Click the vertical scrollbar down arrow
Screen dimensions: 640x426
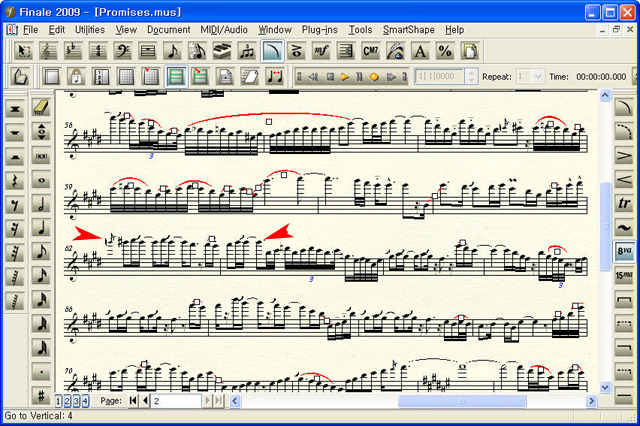pyautogui.click(x=605, y=387)
